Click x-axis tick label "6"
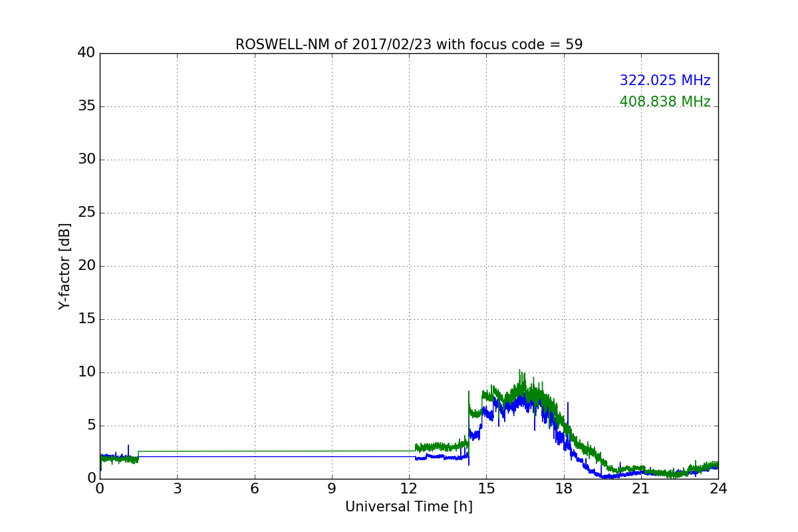This screenshot has width=798, height=532. tap(254, 488)
